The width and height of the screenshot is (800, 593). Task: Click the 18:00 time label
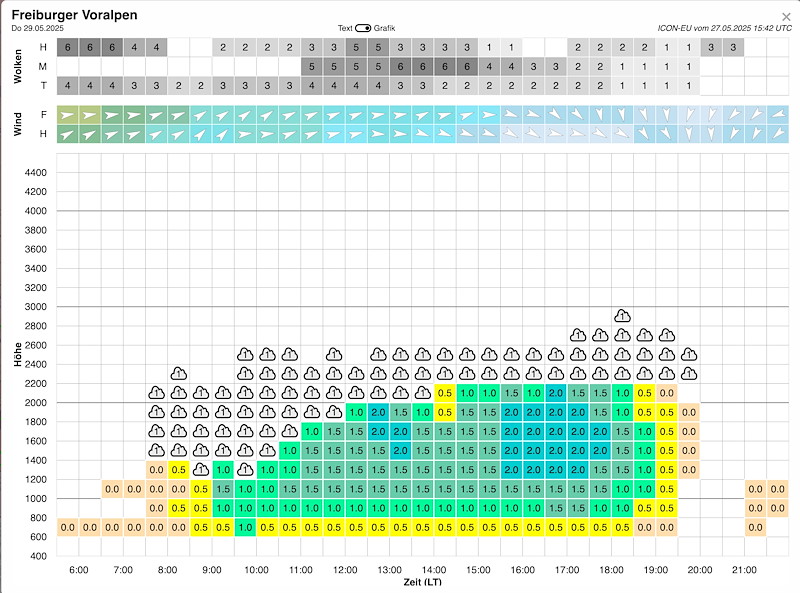pos(611,570)
